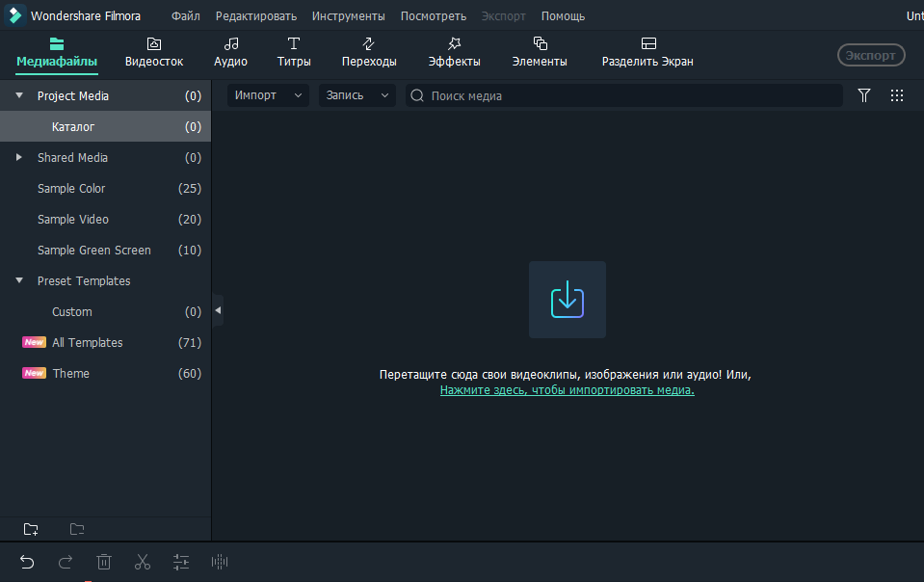Select the Custom templates item
Image resolution: width=924 pixels, height=582 pixels.
pos(105,311)
